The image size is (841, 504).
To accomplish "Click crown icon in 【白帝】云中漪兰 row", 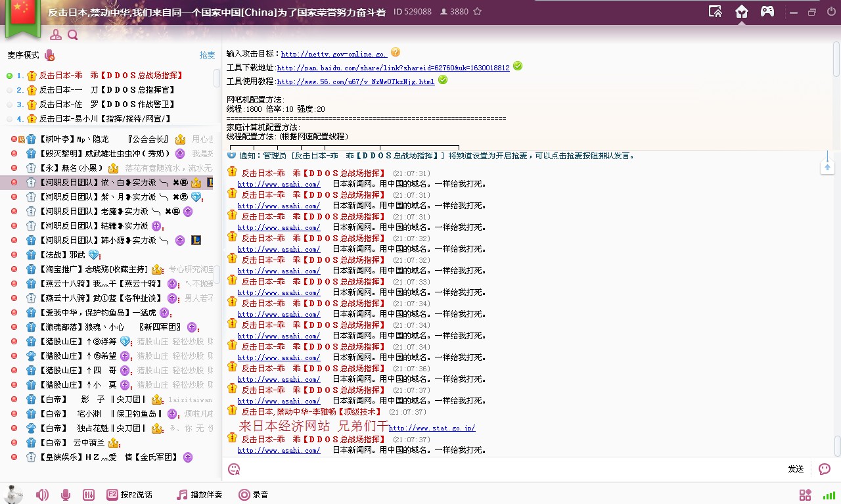I will pyautogui.click(x=114, y=443).
